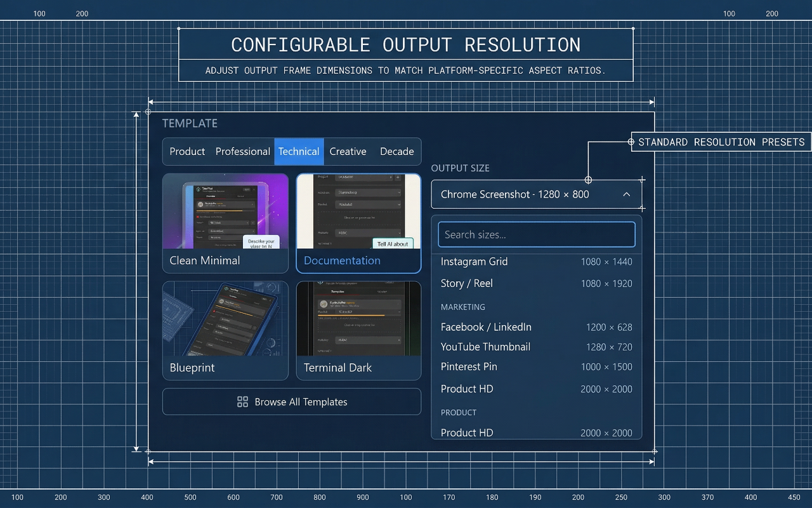812x508 pixels.
Task: Choose the Story / Reel preset
Action: [x=536, y=283]
